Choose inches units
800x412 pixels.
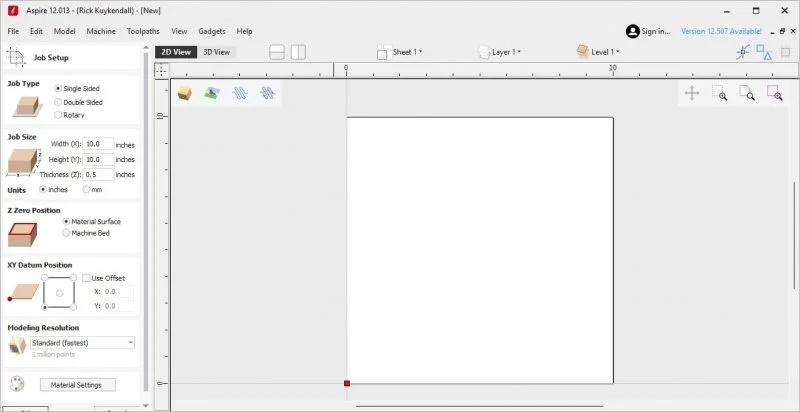[54, 189]
